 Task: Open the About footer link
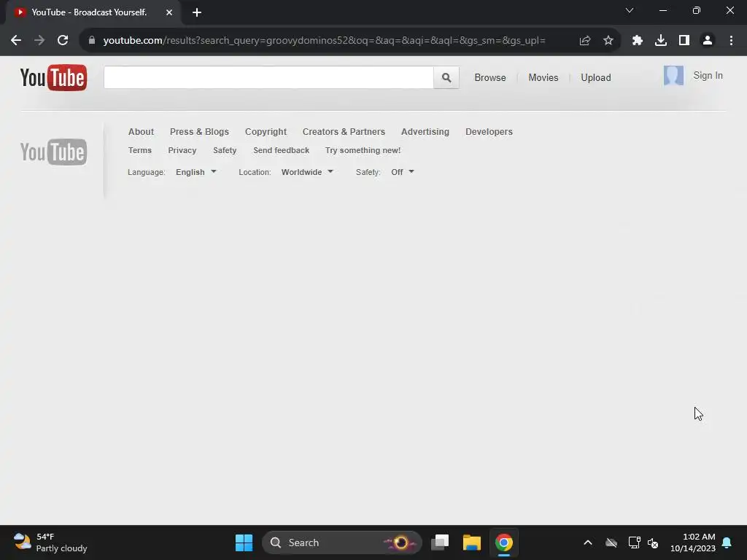141,132
